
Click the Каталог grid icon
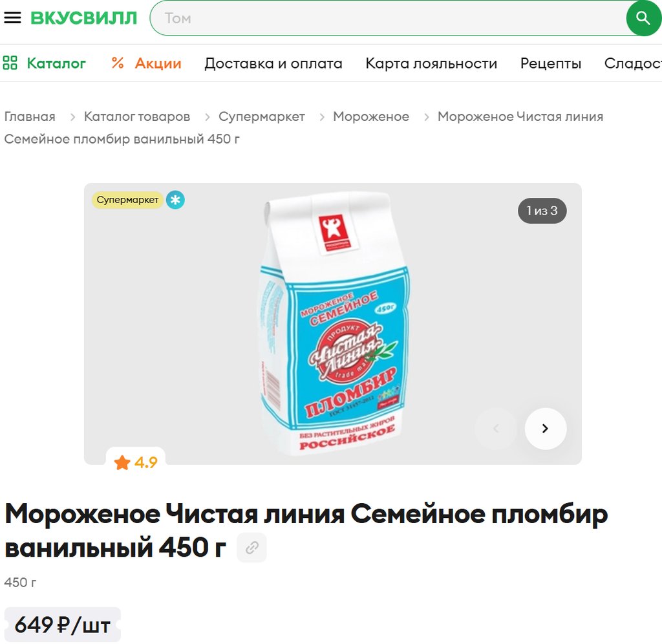click(10, 63)
